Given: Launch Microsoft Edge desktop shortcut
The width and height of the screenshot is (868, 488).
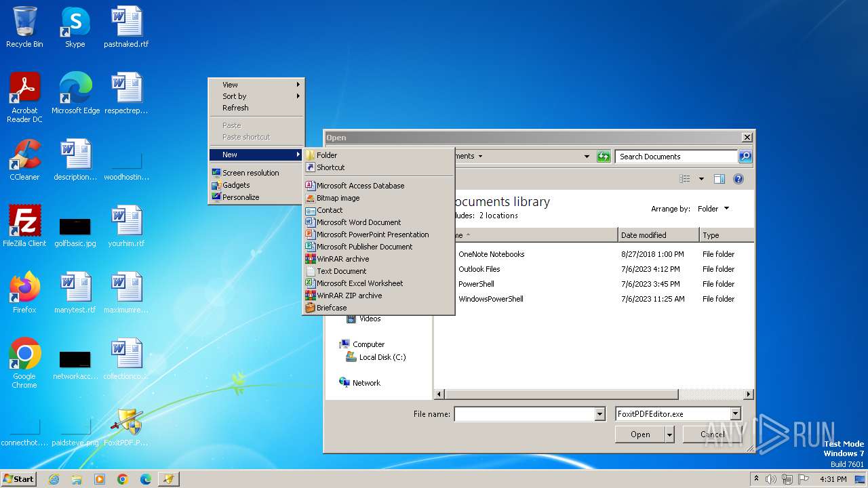Looking at the screenshot, I should point(75,94).
